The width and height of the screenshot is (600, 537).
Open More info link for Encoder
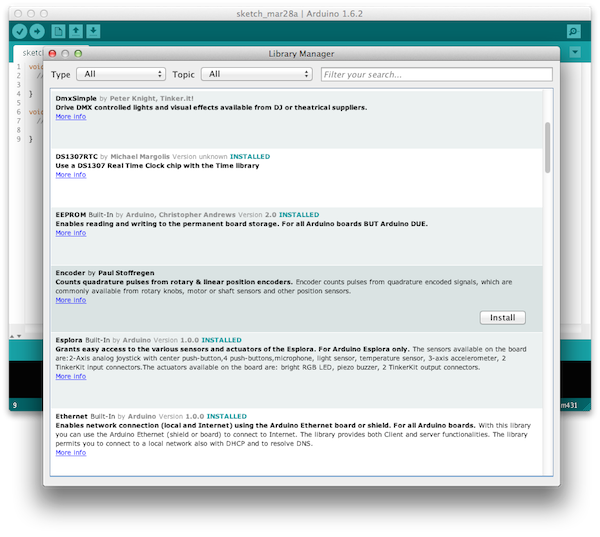pyautogui.click(x=71, y=300)
